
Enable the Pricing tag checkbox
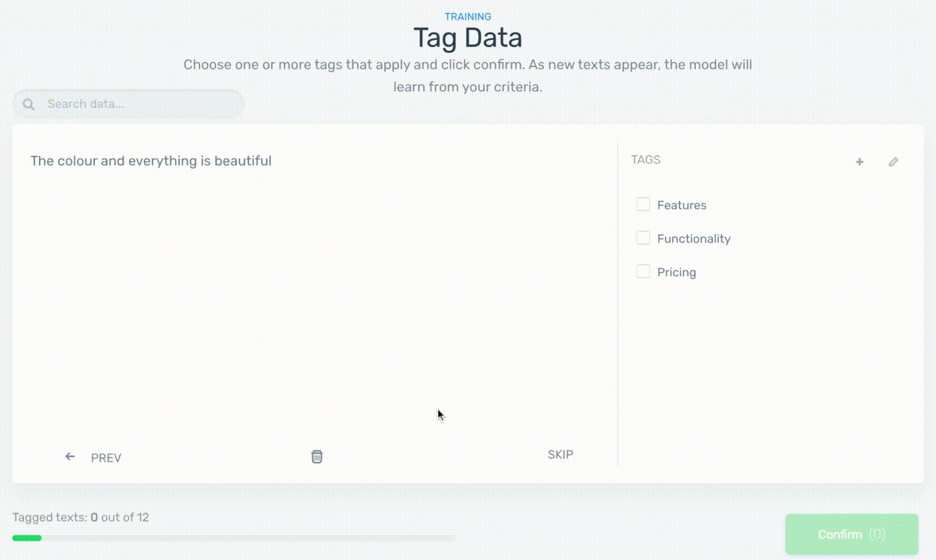(643, 272)
